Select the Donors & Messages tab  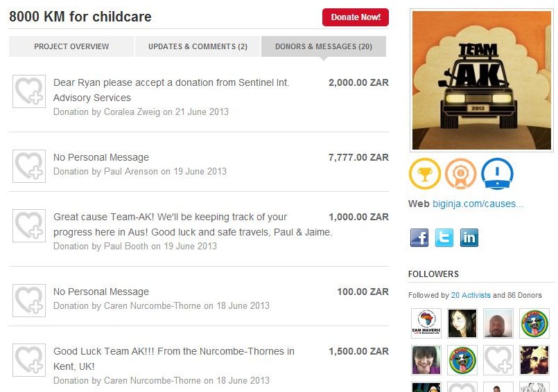coord(324,46)
